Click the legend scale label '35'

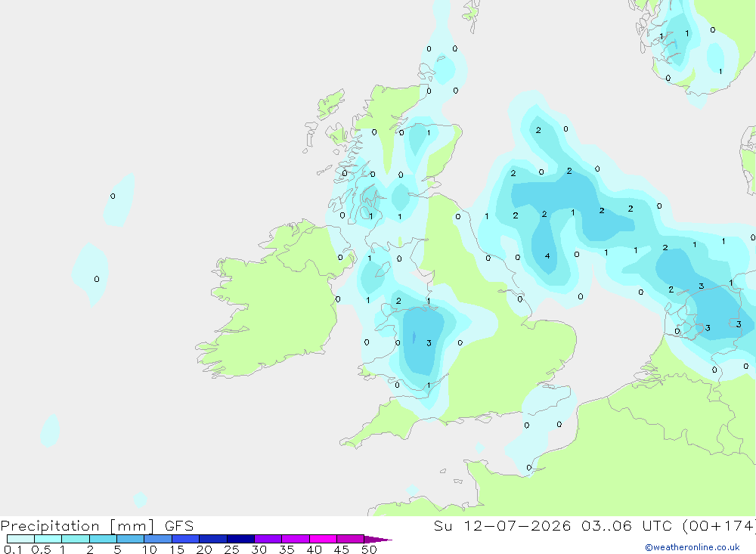[x=287, y=549]
